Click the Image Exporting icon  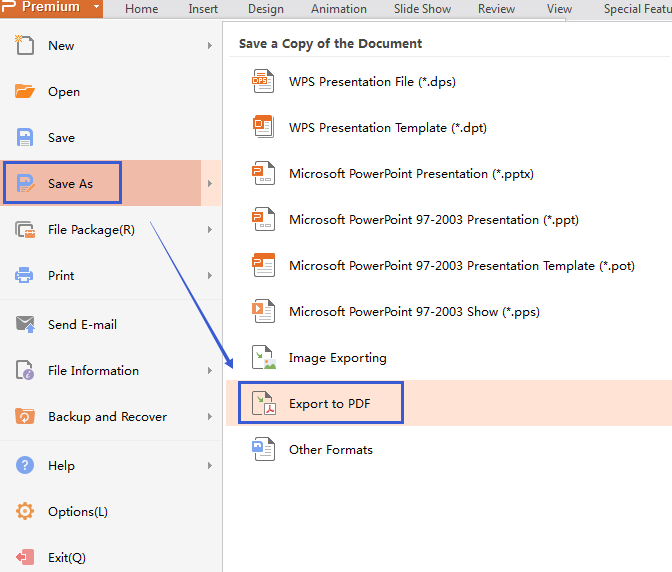(x=264, y=357)
